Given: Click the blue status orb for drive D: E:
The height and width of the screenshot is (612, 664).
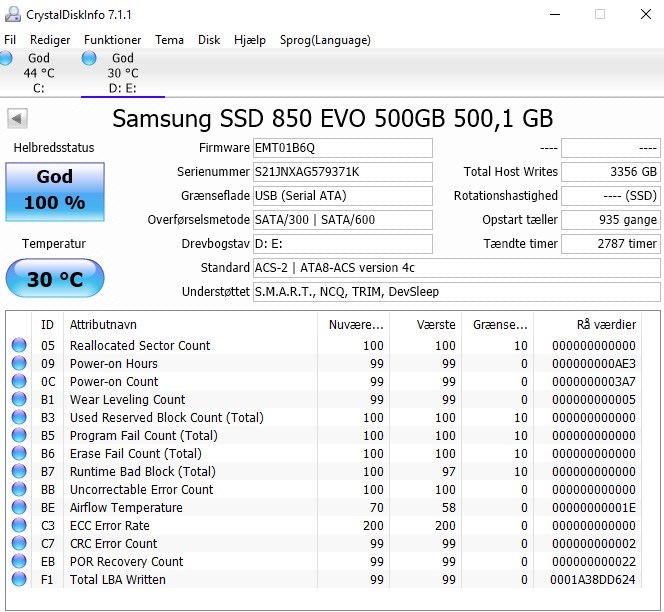Looking at the screenshot, I should pos(89,58).
